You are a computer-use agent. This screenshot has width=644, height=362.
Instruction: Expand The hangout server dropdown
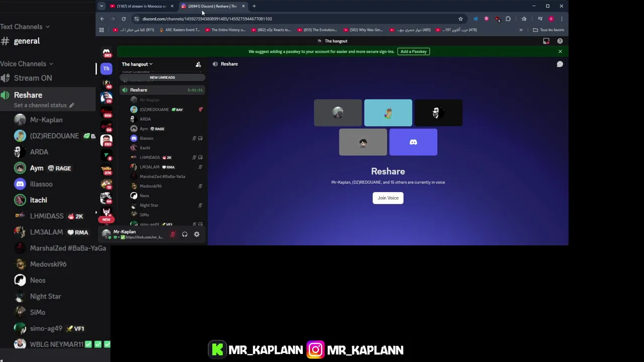137,64
